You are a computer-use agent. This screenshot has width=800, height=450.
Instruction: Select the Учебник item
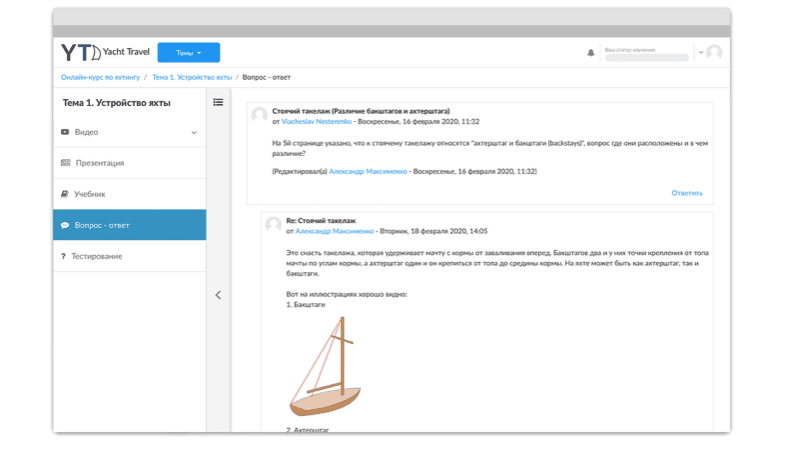(x=89, y=194)
